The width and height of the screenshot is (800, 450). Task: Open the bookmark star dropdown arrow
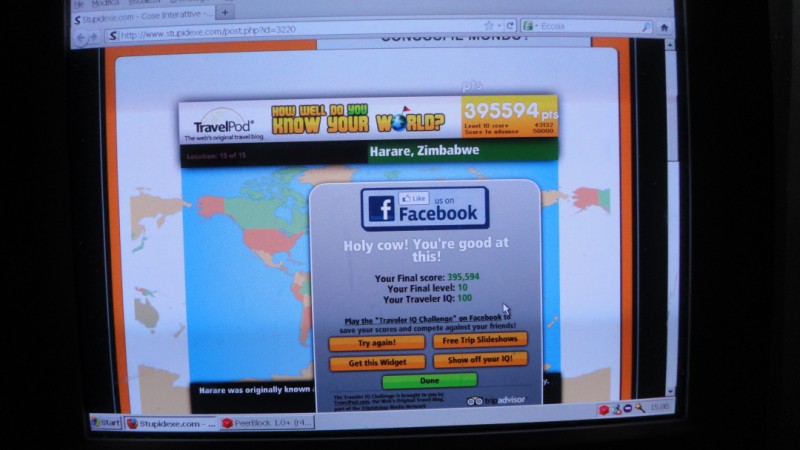pyautogui.click(x=499, y=26)
